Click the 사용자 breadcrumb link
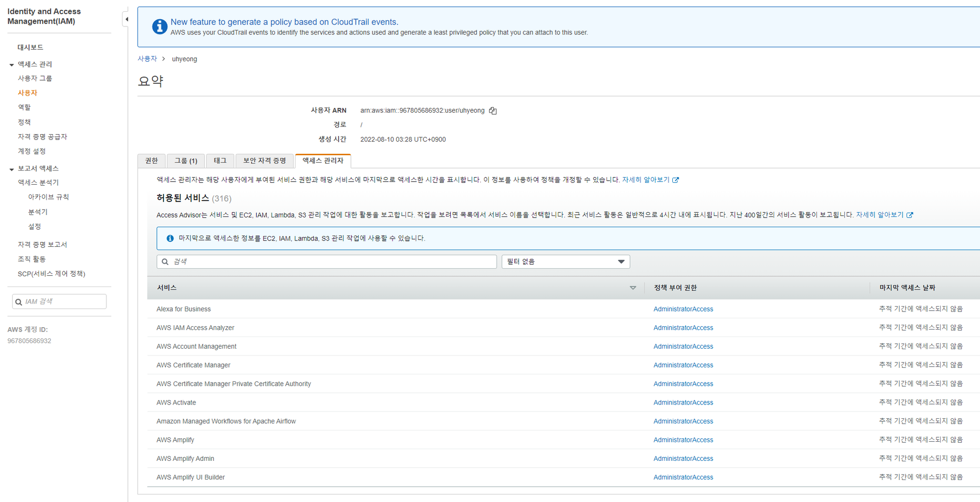 coord(147,59)
